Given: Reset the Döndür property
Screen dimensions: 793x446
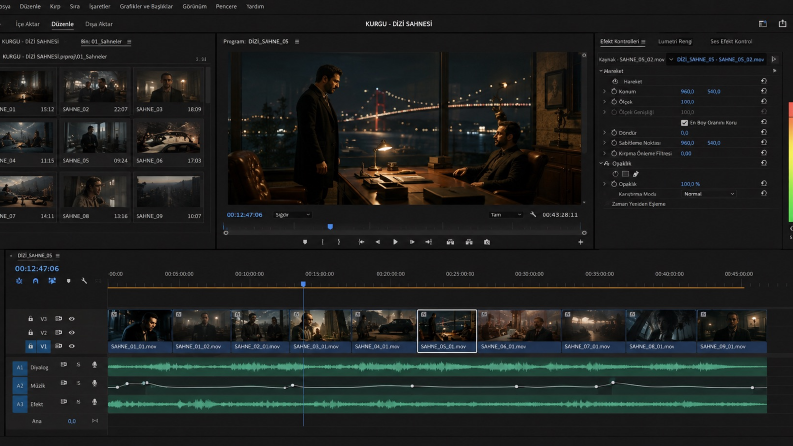Looking at the screenshot, I should (764, 132).
